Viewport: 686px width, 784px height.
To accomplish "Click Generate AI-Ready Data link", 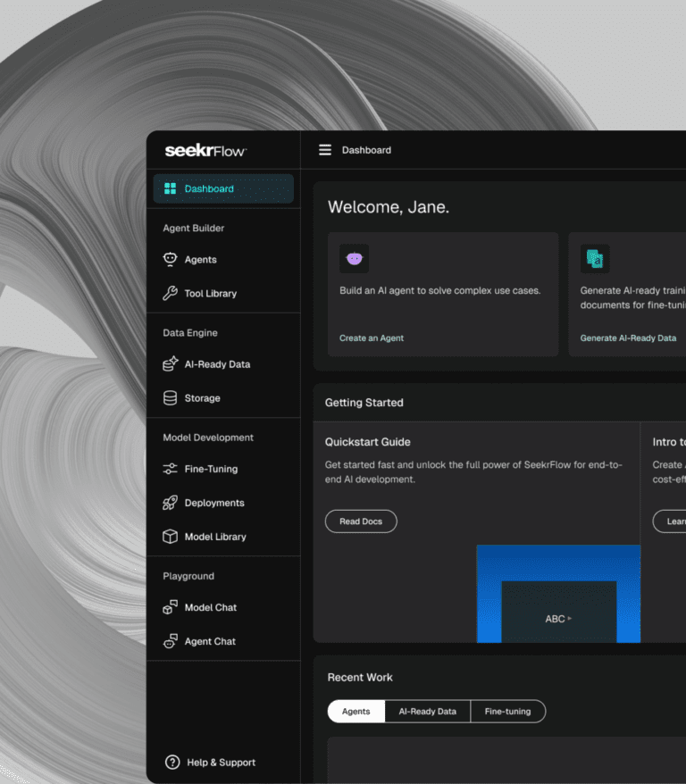I will pyautogui.click(x=628, y=338).
